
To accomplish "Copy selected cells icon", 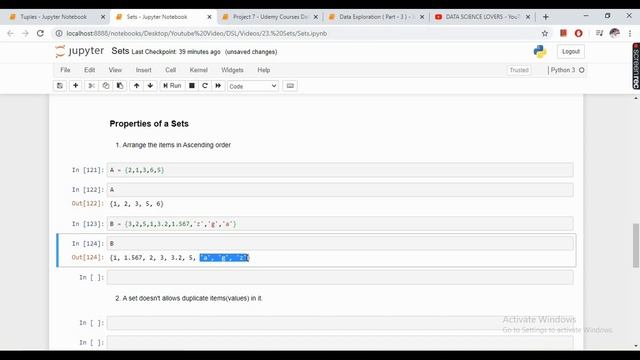I will (106, 86).
